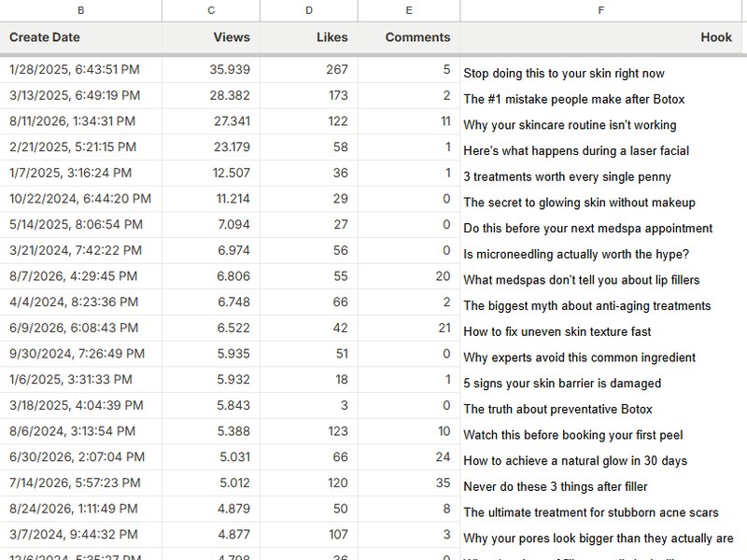Select views cell 28.382
747x560 pixels.
(211, 95)
